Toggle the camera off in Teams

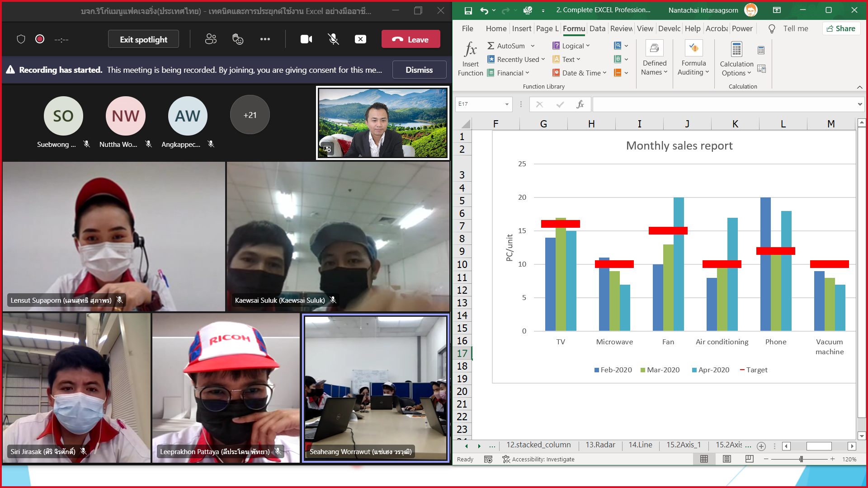tap(307, 39)
